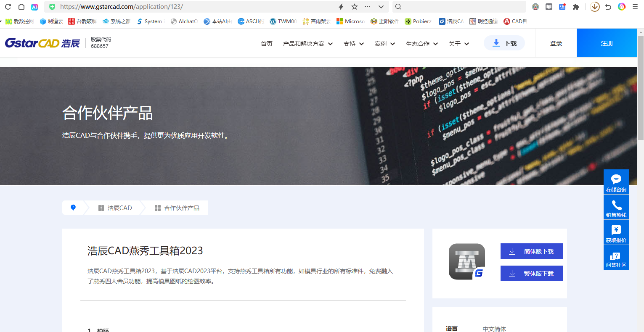The image size is (644, 332).
Task: Open the 正阳软件 bookmark
Action: tap(384, 21)
